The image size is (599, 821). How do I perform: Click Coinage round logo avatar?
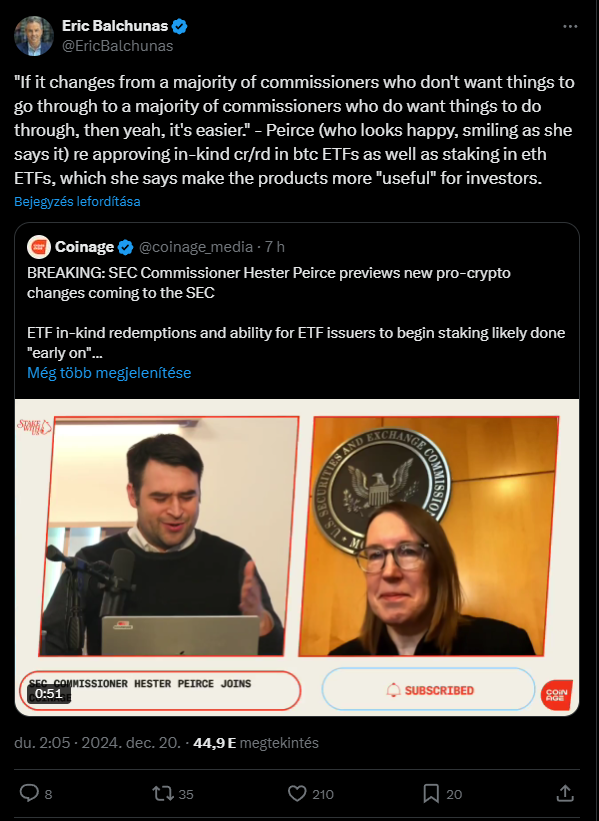[x=39, y=247]
